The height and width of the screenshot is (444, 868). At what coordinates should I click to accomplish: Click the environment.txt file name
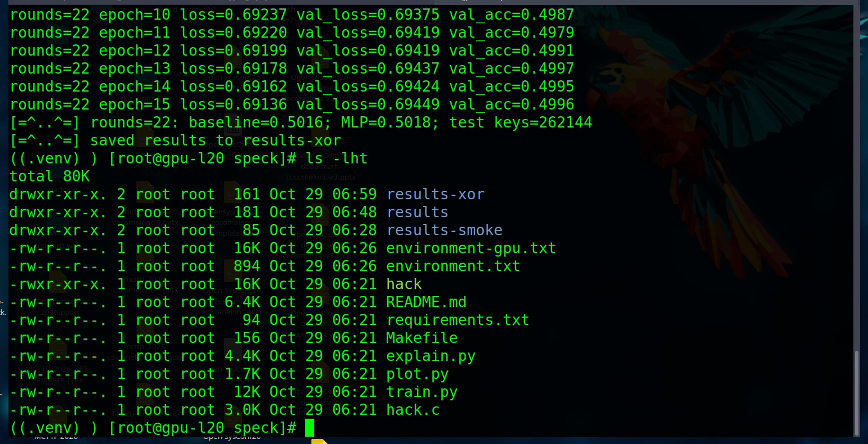(x=453, y=266)
